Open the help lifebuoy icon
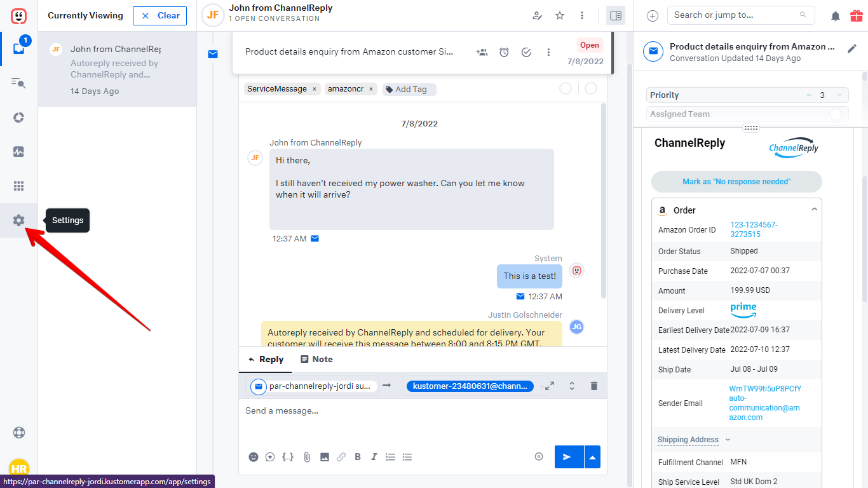Viewport: 868px width, 488px height. point(18,433)
